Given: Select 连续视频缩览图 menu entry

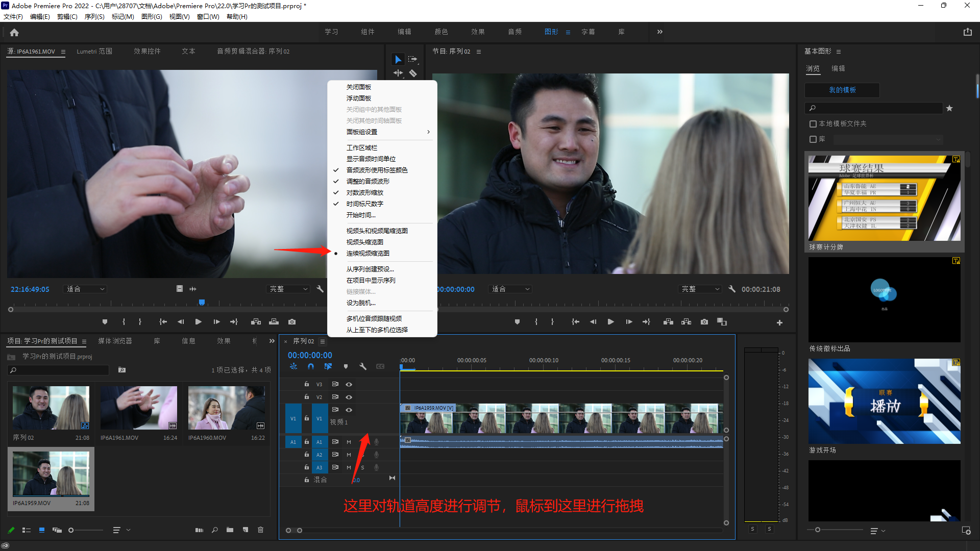Looking at the screenshot, I should pyautogui.click(x=368, y=253).
